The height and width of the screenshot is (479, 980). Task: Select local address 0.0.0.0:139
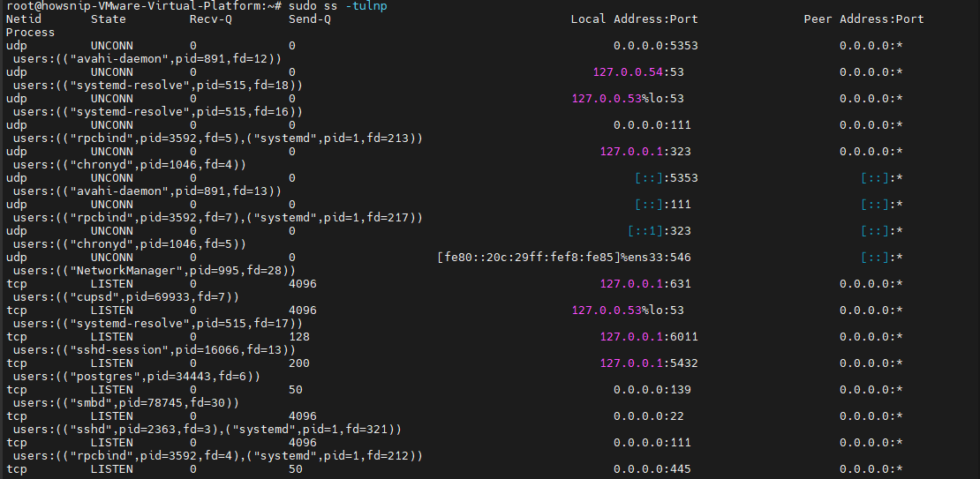652,390
